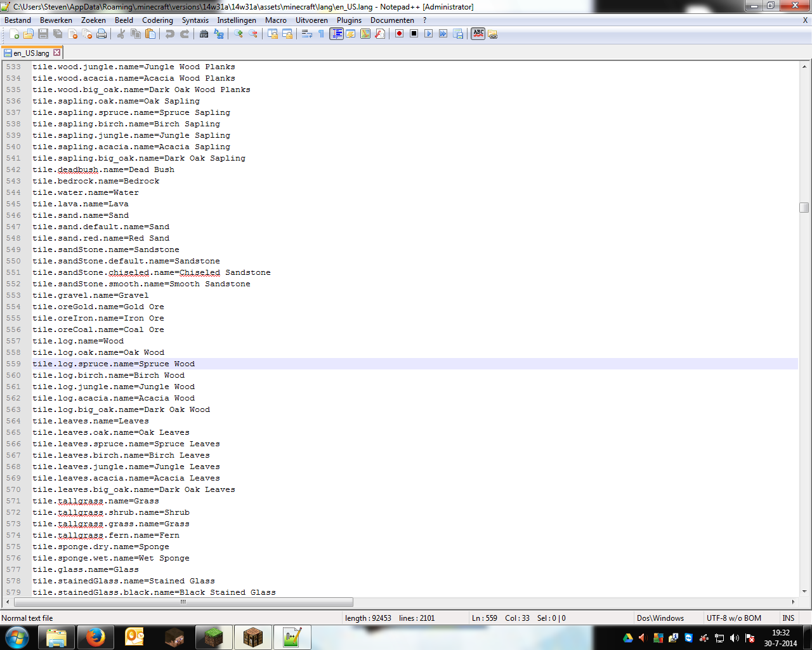812x650 pixels.
Task: Save the recorded macro icon
Action: [x=458, y=34]
